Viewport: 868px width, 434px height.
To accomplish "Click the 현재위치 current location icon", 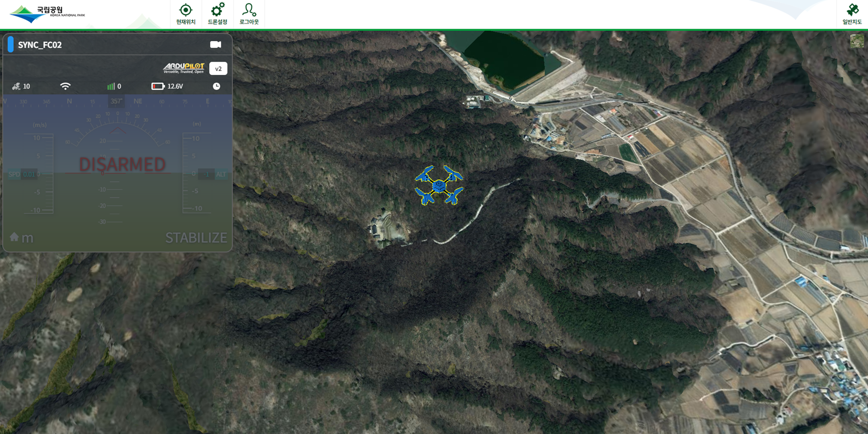I will coord(186,10).
